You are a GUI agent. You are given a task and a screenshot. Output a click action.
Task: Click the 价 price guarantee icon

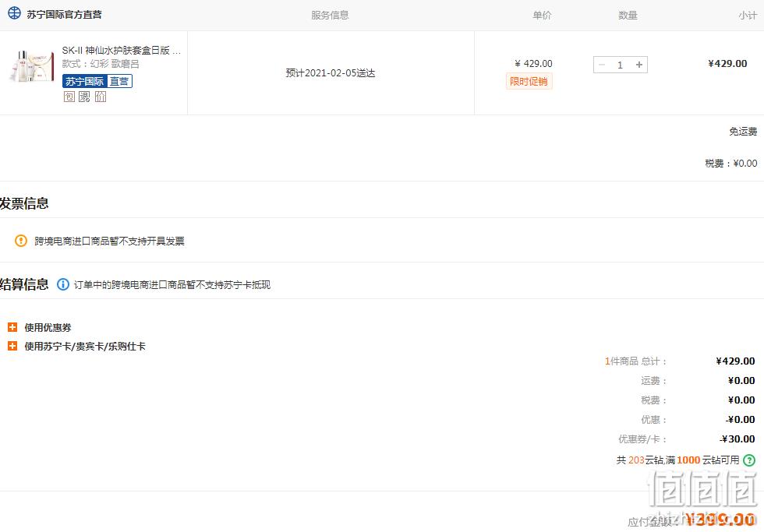tap(101, 97)
